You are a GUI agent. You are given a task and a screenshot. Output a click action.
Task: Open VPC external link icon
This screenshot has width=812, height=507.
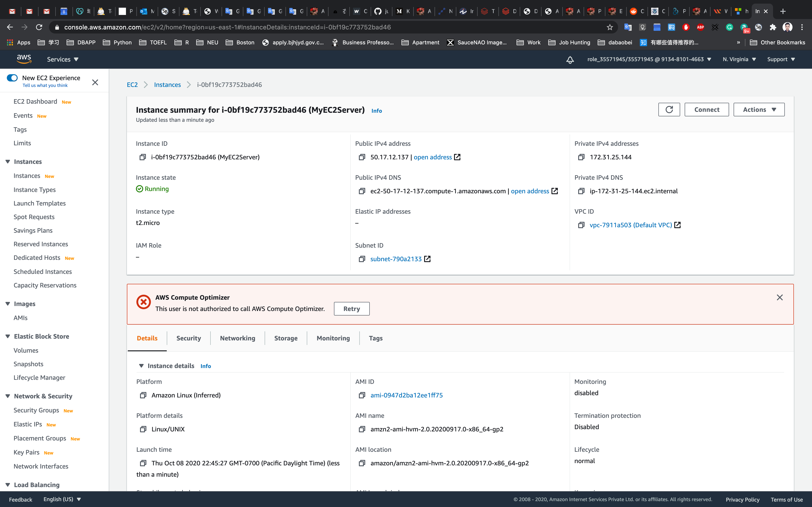coord(677,225)
